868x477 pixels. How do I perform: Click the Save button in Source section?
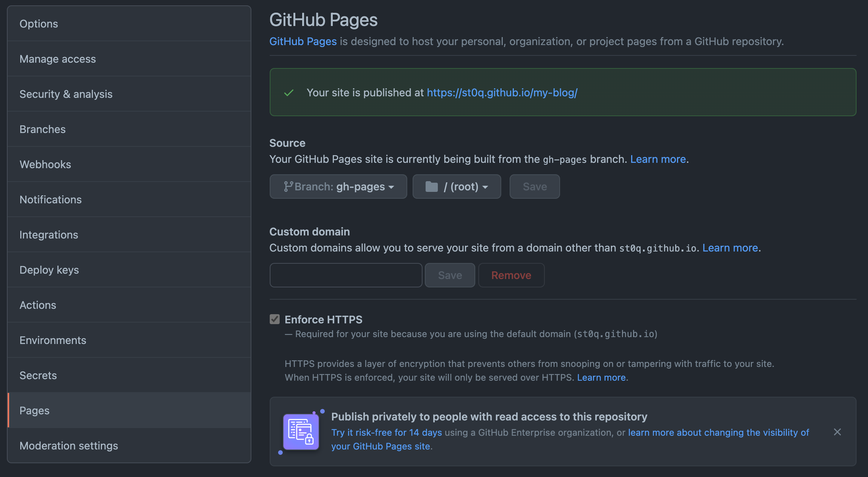pos(535,187)
